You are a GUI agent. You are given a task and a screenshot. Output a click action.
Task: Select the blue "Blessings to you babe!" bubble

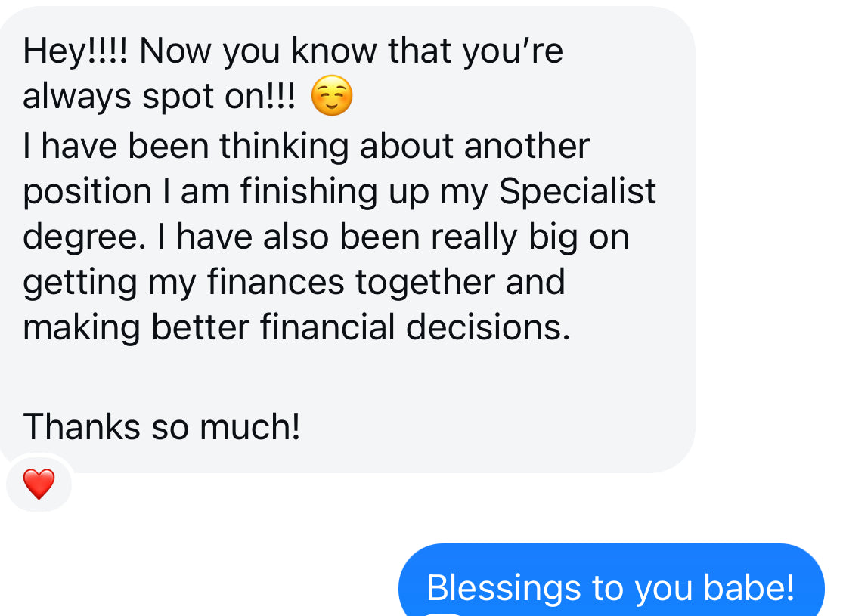tap(612, 580)
